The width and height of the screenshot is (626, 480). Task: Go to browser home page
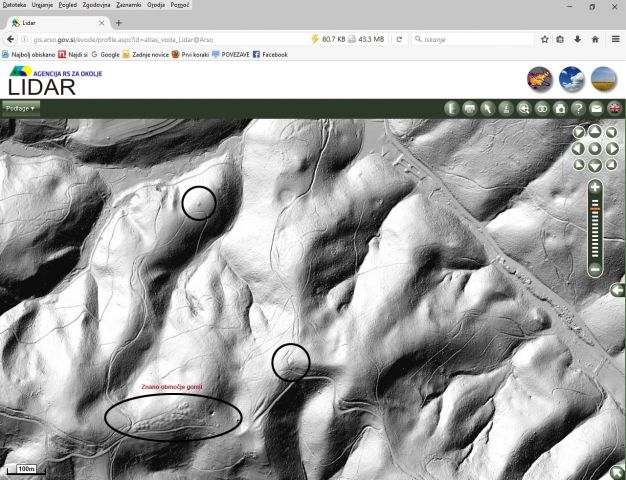coord(595,39)
